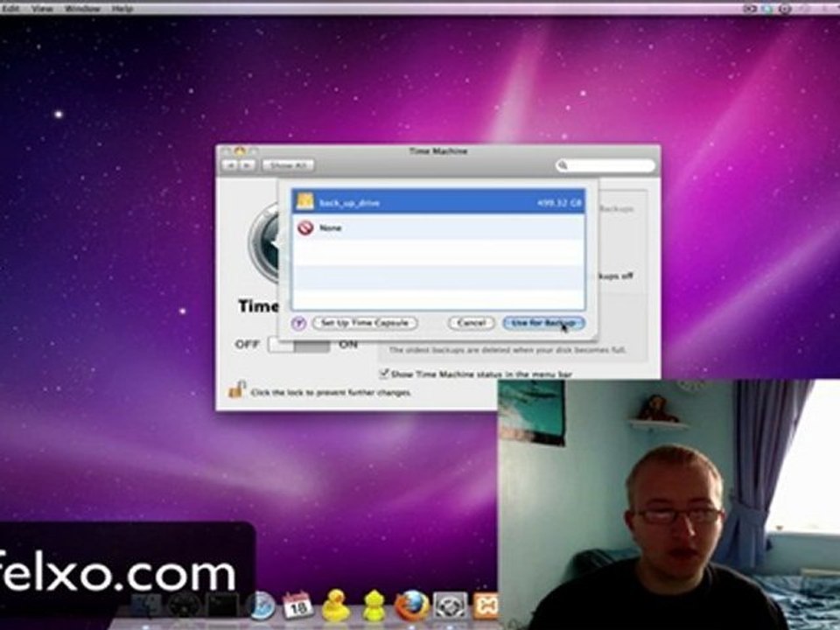Click the Use for Backup button
The width and height of the screenshot is (840, 630).
tap(543, 323)
